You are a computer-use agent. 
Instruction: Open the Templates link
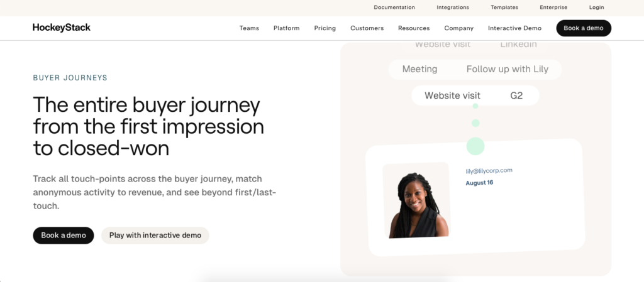tap(504, 8)
